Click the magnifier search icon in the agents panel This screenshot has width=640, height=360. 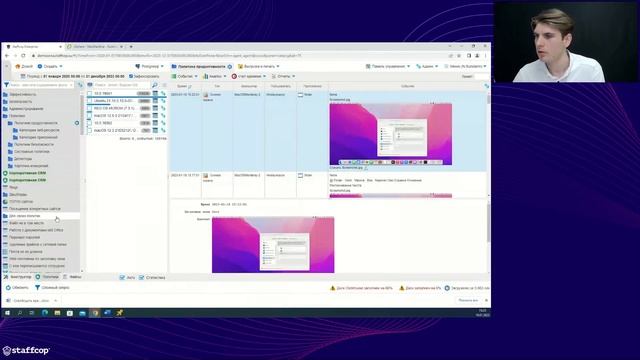pyautogui.click(x=155, y=85)
